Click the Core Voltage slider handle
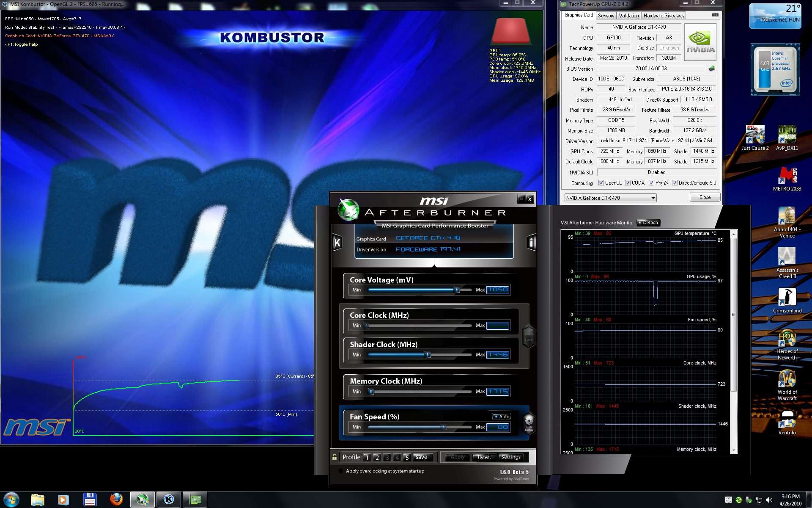This screenshot has width=812, height=508. 457,290
